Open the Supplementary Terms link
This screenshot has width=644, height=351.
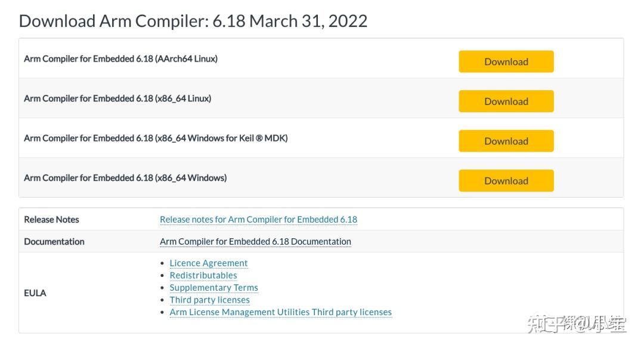(x=213, y=288)
